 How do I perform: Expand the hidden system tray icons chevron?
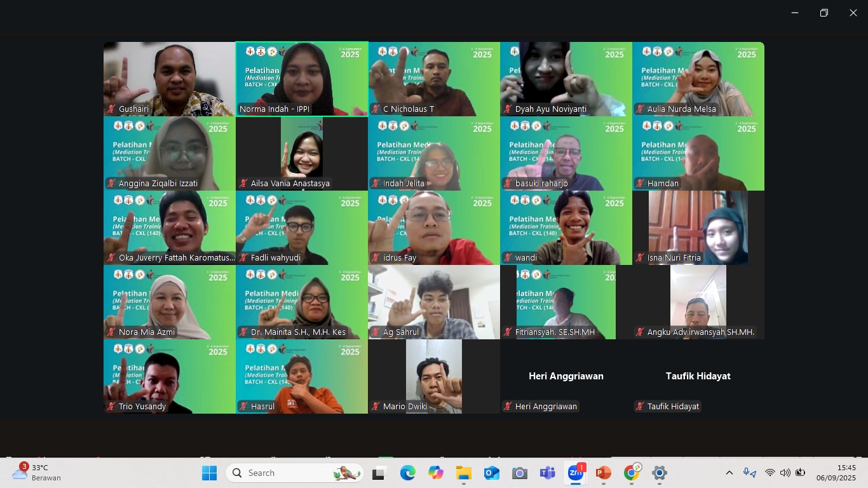point(729,473)
